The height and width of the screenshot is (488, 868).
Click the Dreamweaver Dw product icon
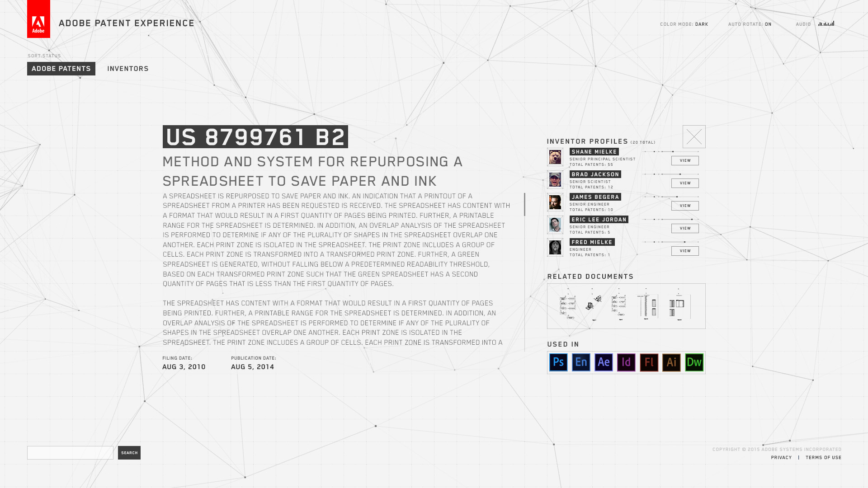coord(694,362)
